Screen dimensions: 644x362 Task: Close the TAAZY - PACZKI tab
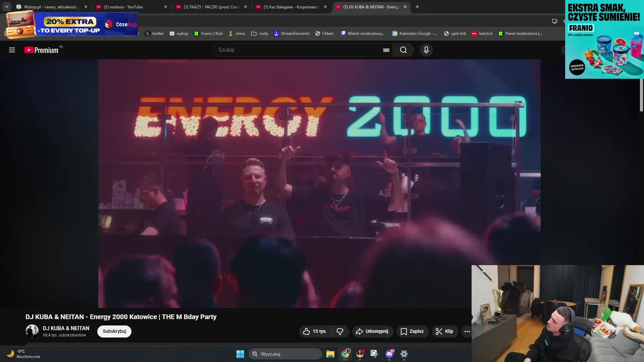click(x=246, y=7)
